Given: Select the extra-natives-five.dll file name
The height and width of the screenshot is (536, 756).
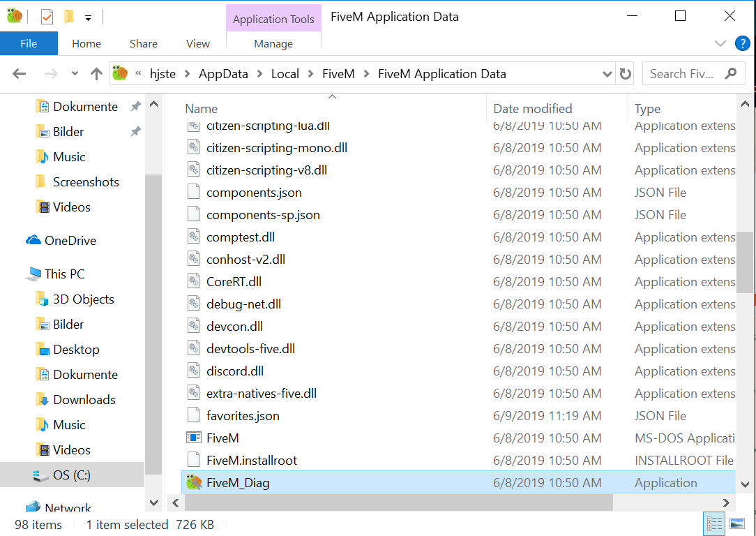Looking at the screenshot, I should [x=262, y=393].
